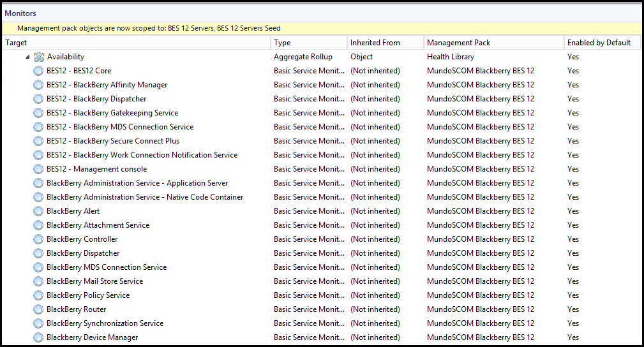Image resolution: width=644 pixels, height=347 pixels.
Task: Click the BlackBerry Dispatcher monitor icon
Action: 38,253
